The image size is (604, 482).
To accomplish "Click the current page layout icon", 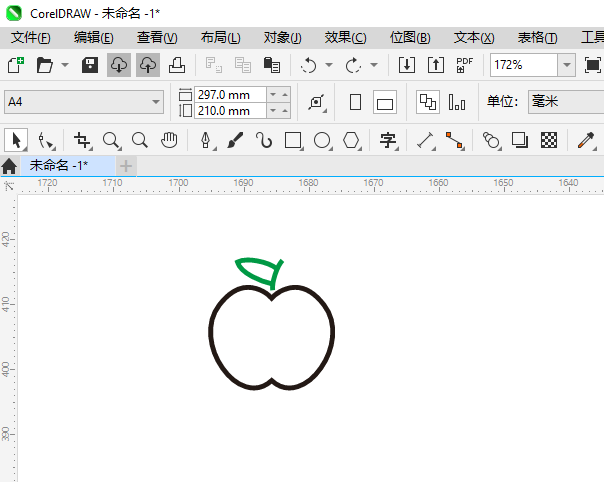I will pyautogui.click(x=457, y=102).
